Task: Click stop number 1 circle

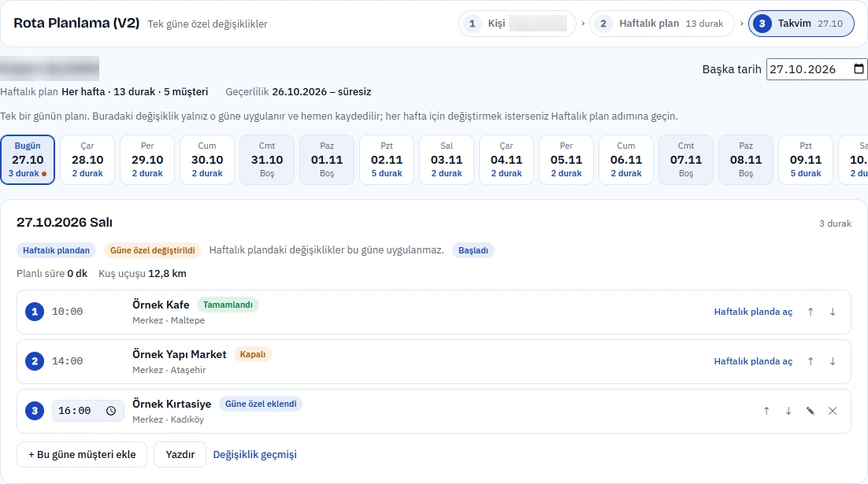Action: pyautogui.click(x=35, y=312)
